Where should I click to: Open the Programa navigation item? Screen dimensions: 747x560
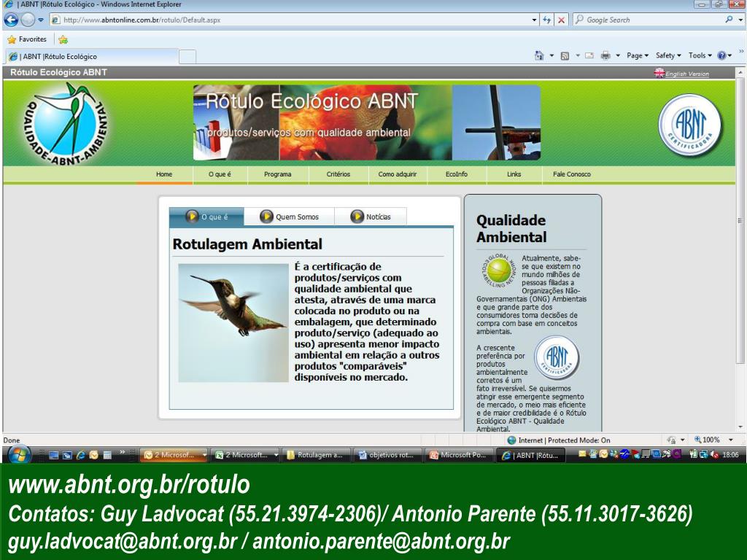click(278, 174)
